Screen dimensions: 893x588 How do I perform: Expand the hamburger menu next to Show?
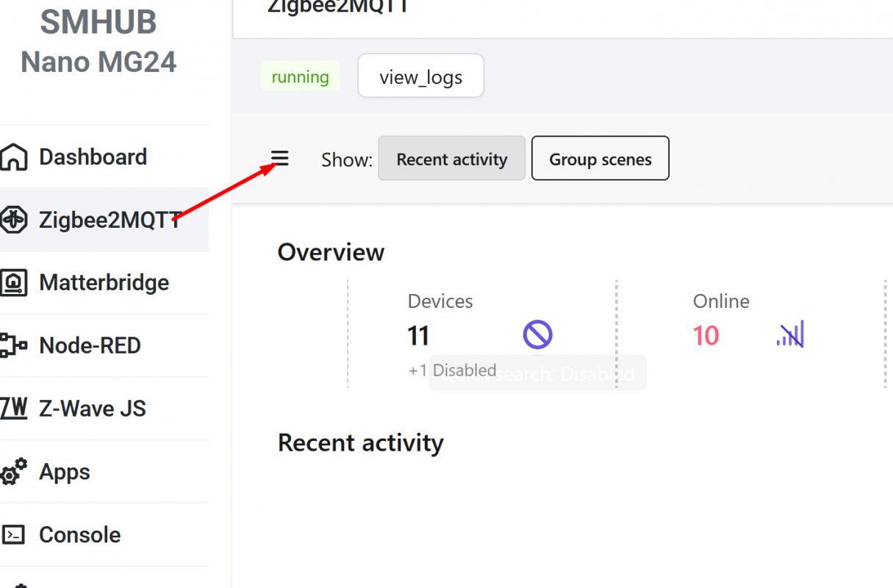click(280, 158)
